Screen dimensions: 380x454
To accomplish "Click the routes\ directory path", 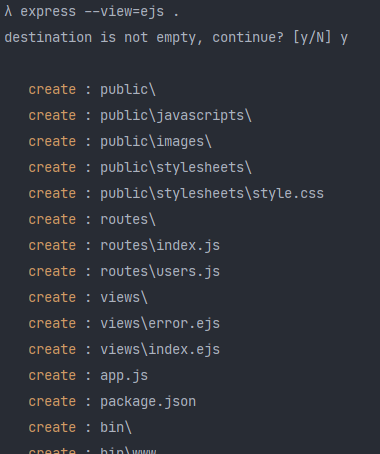I will point(128,220).
